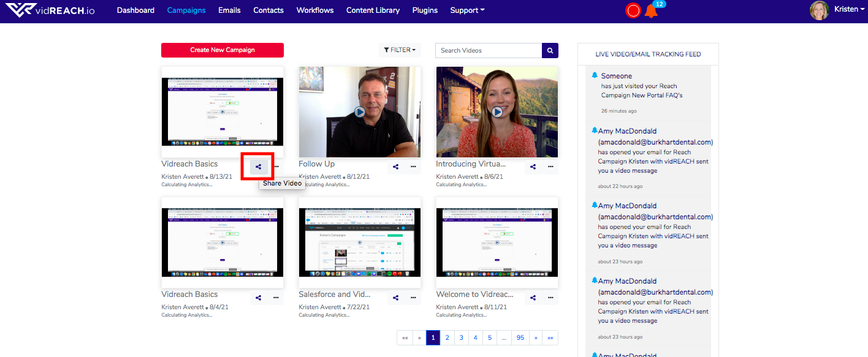868x357 pixels.
Task: Play the Follow Up video thumbnail
Action: pos(359,112)
